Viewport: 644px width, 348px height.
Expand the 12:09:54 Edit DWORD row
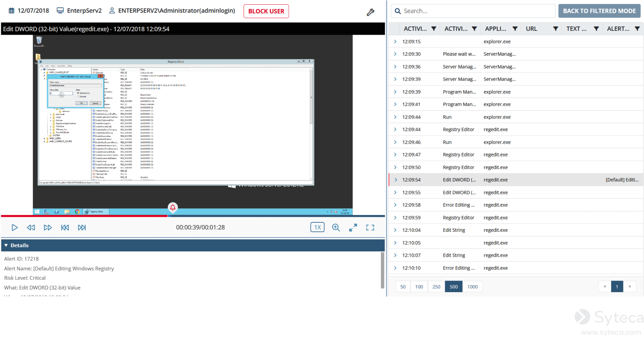[395, 180]
